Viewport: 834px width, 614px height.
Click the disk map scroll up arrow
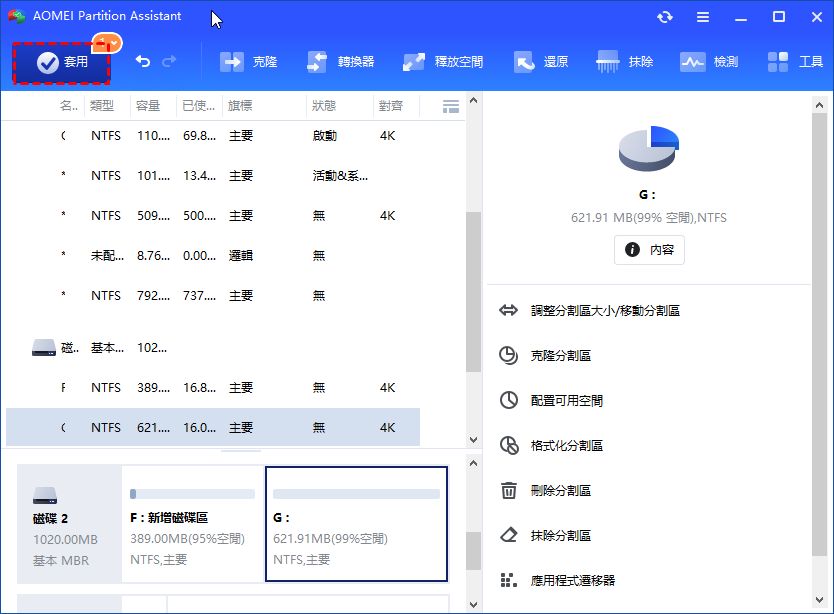coord(473,463)
